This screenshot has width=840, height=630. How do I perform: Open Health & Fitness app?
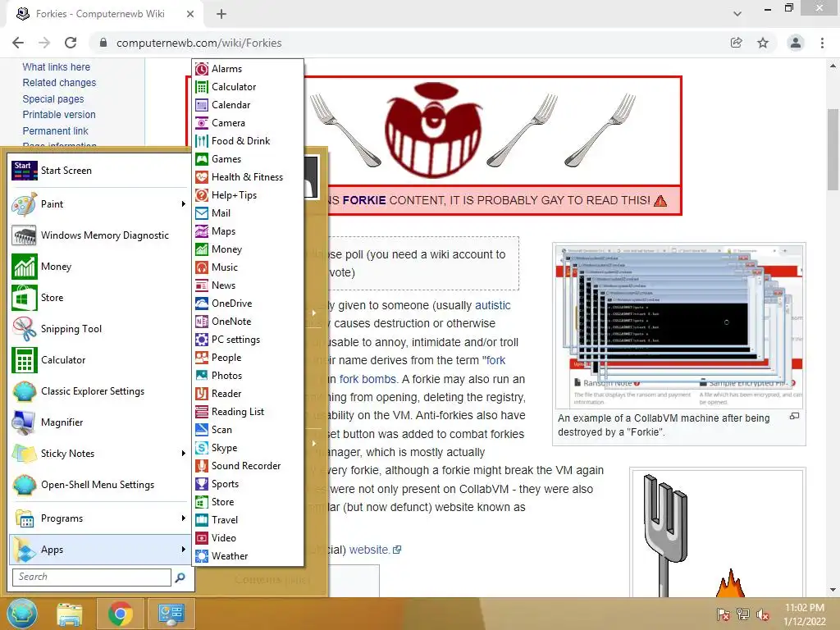pyautogui.click(x=248, y=177)
